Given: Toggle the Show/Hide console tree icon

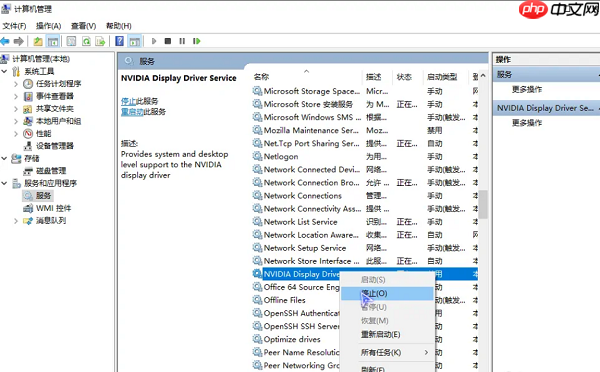Looking at the screenshot, I should coord(53,41).
